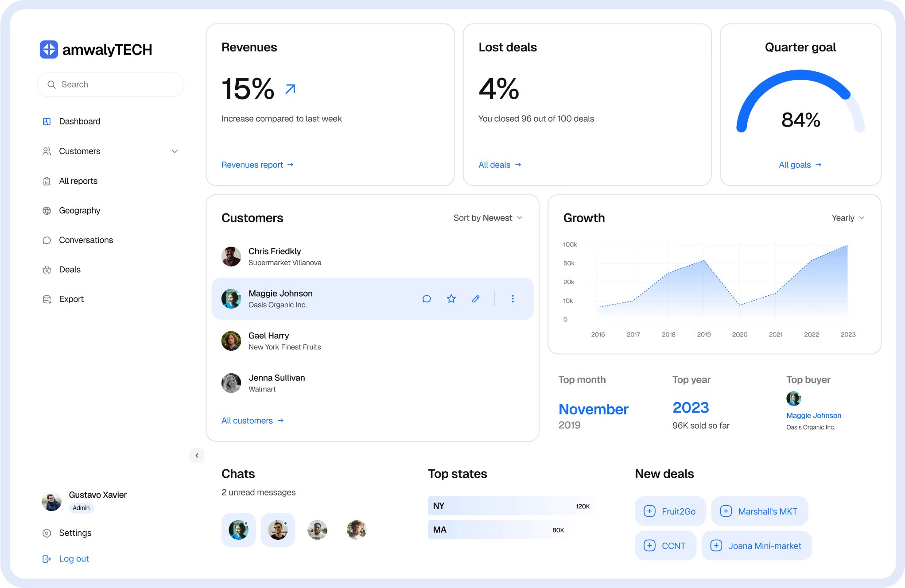Select the Export sidebar icon
Image resolution: width=905 pixels, height=588 pixels.
pos(47,299)
